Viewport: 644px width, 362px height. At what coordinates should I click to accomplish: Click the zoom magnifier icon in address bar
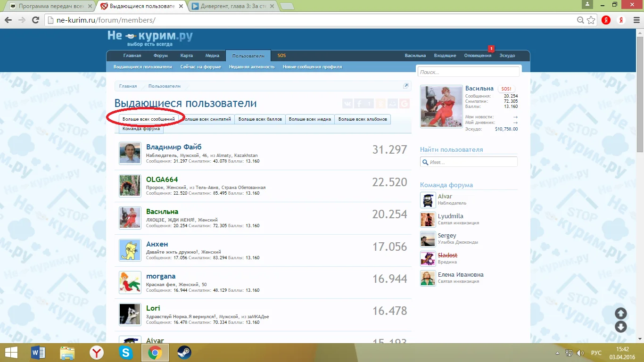[581, 20]
